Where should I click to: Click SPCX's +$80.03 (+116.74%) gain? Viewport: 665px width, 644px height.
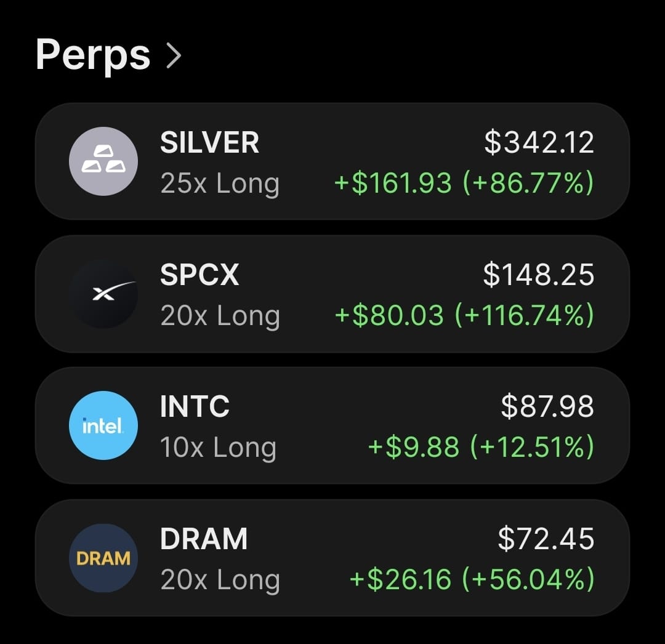coord(464,315)
